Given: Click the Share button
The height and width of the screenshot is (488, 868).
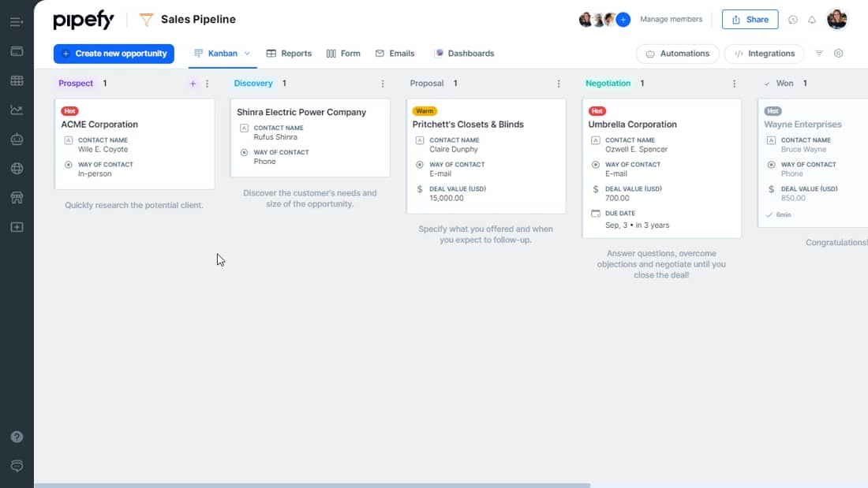Looking at the screenshot, I should tap(750, 20).
